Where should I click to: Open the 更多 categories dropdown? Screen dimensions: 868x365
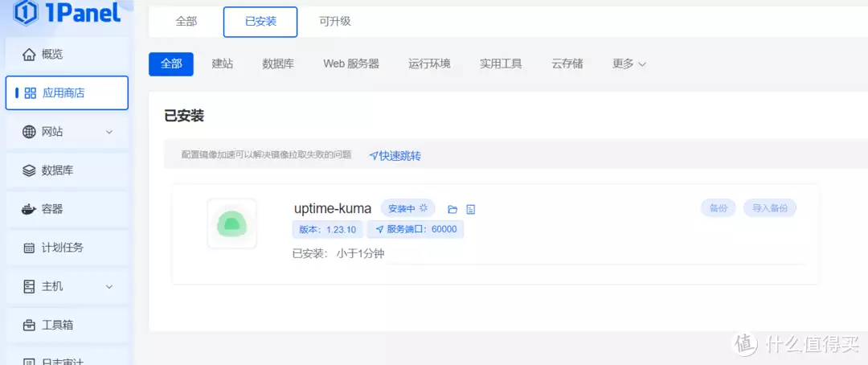click(629, 64)
